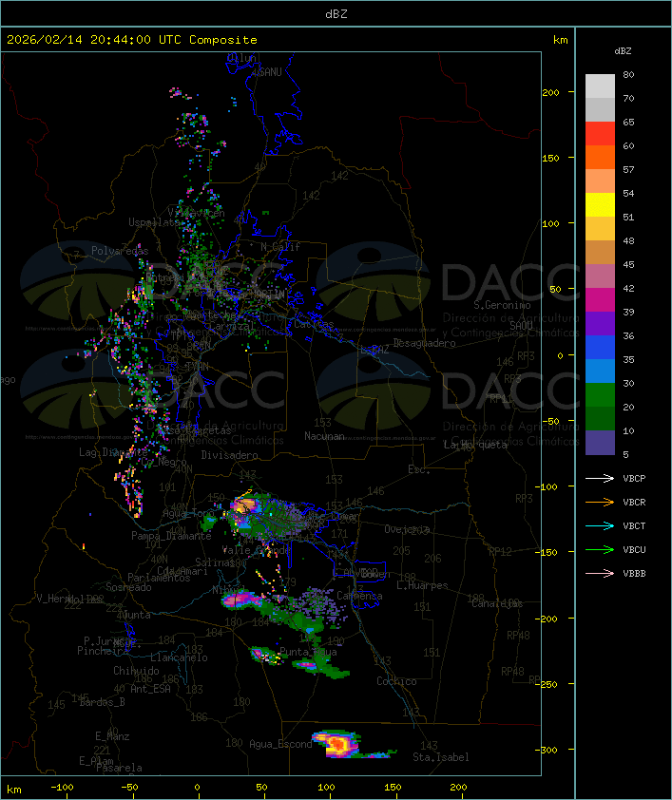
Task: Select the light blue 35–30 dBZ legend swatch
Action: (600, 371)
